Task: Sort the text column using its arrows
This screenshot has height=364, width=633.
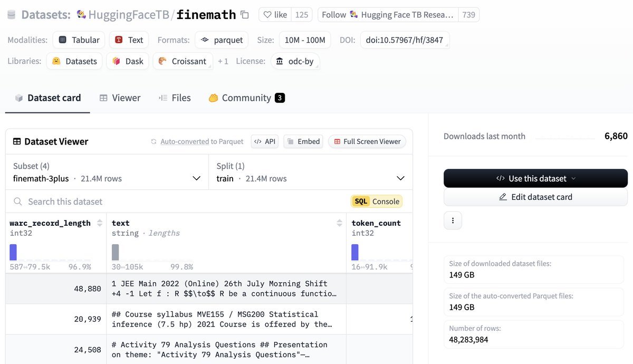Action: click(339, 223)
